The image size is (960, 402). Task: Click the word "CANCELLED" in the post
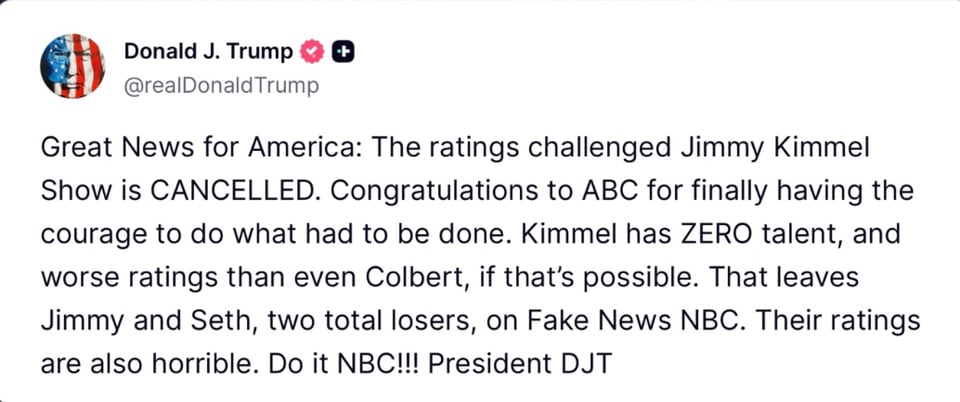[205, 190]
